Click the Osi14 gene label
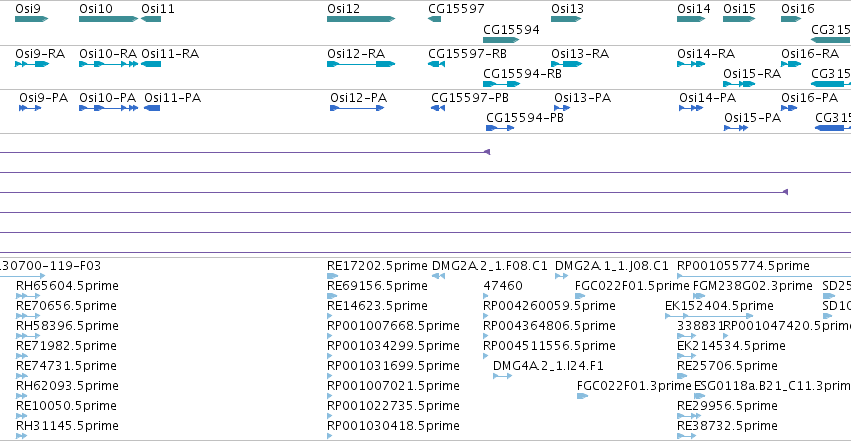 coord(694,9)
